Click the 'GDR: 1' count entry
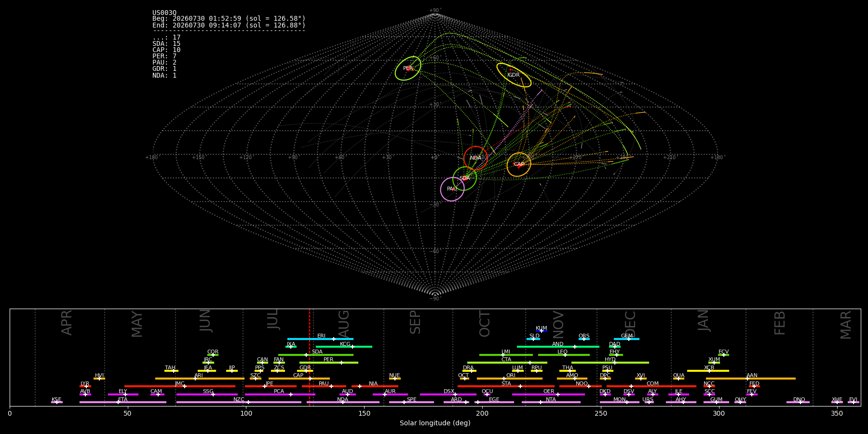The image size is (868, 434). (164, 69)
